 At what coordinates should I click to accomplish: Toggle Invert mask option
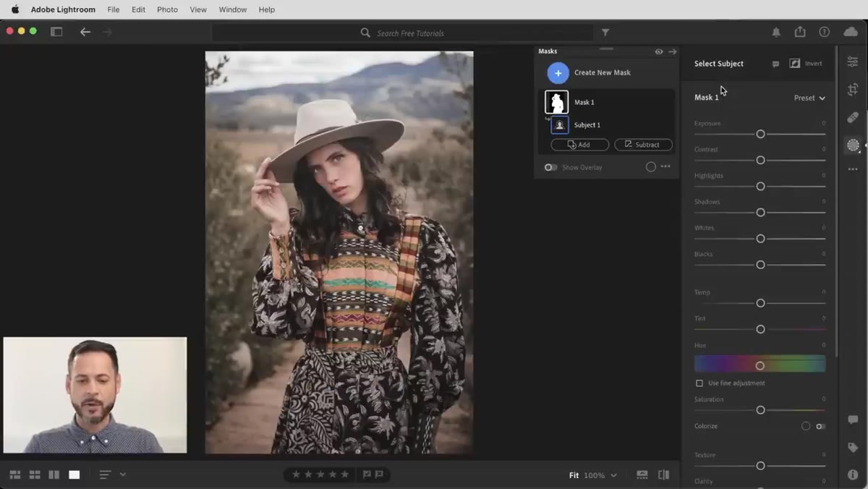(x=806, y=64)
